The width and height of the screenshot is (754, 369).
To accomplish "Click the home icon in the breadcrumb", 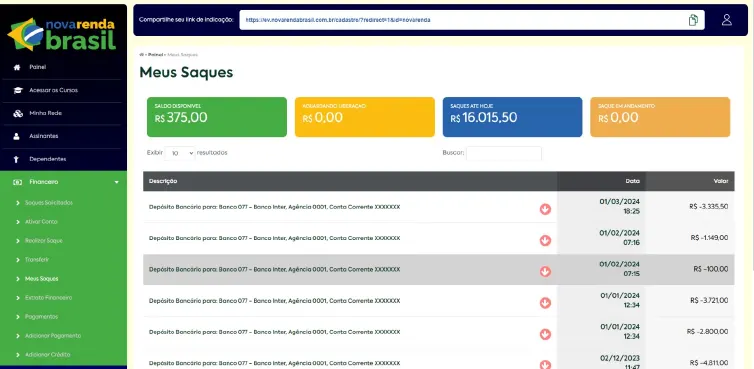I will tap(141, 55).
